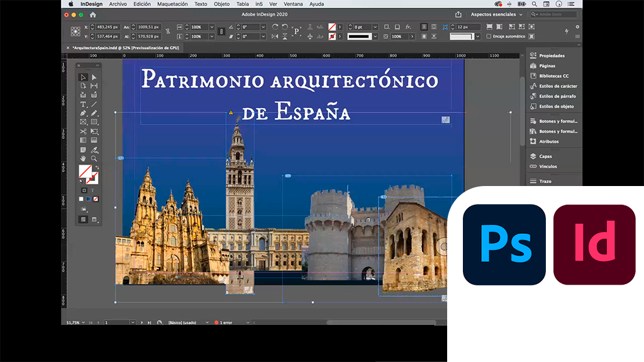Pick the Scissors tool
The height and width of the screenshot is (362, 644).
click(83, 131)
